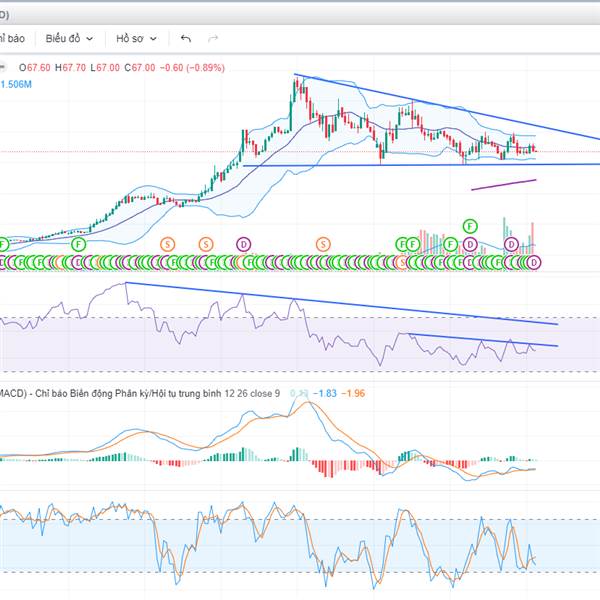Image resolution: width=600 pixels, height=600 pixels.
Task: Click the orange S marker in the crowded bottom row
Action: (x=402, y=262)
